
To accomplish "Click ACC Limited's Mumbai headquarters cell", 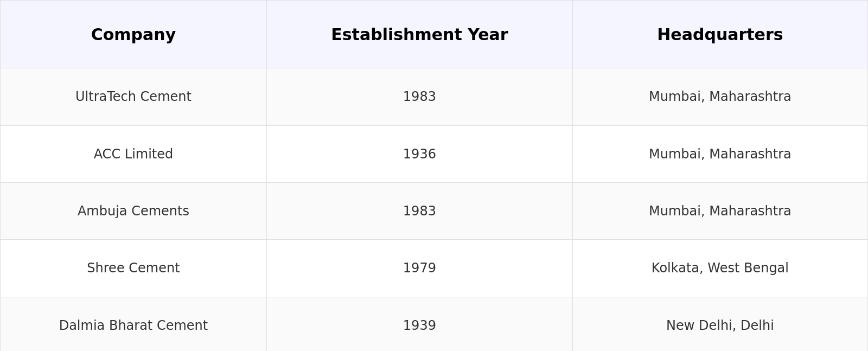I will coord(719,154).
